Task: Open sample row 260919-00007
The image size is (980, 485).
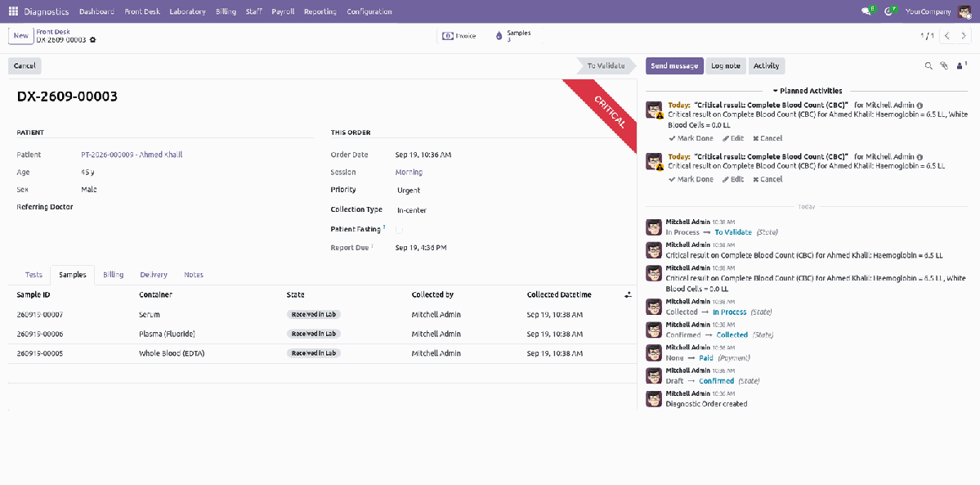Action: [323, 315]
